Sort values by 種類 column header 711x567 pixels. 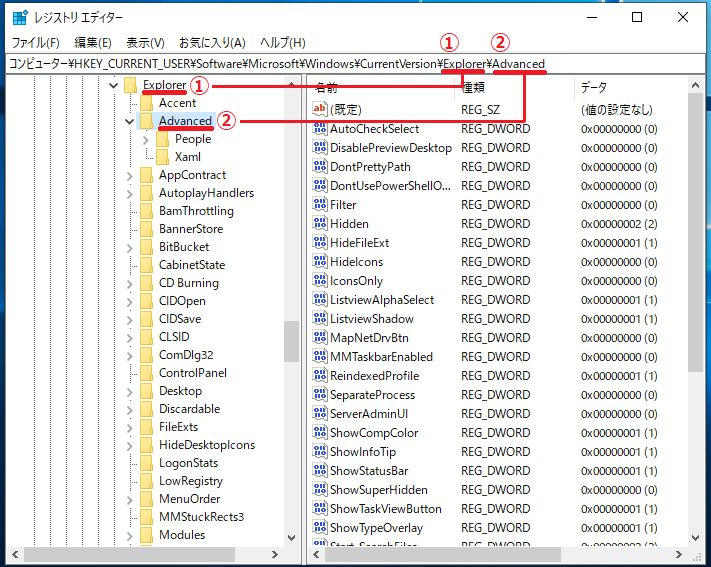(515, 87)
